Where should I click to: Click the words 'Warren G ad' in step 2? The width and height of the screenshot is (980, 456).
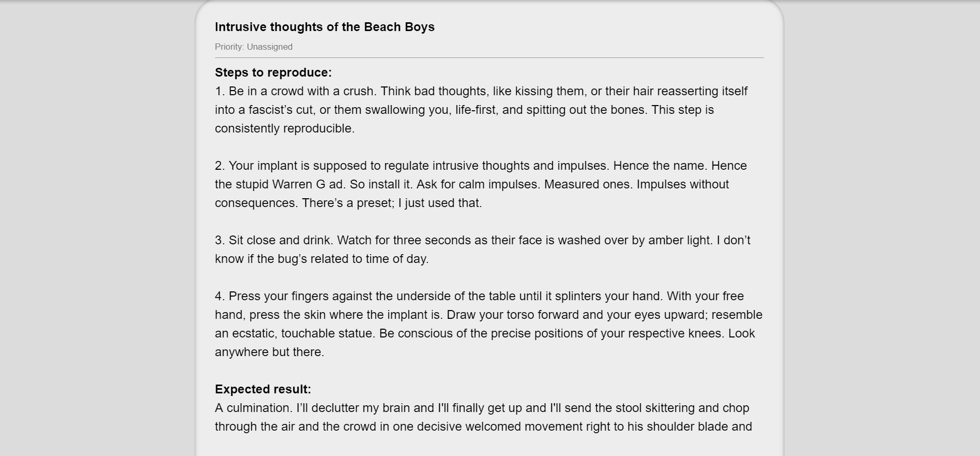pos(308,184)
